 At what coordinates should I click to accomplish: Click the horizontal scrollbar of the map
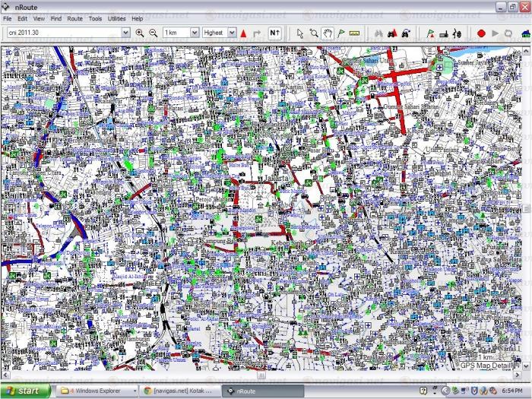pyautogui.click(x=228, y=374)
